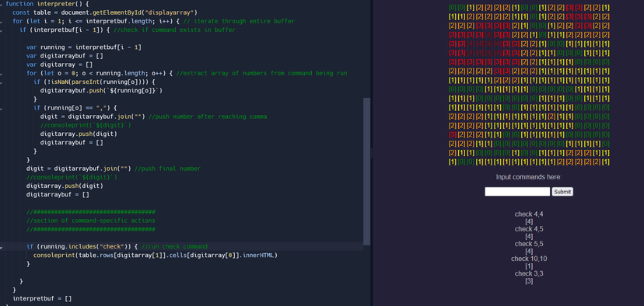The height and width of the screenshot is (306, 644).
Task: Click the divider handle between editor and preview
Action: point(371,153)
